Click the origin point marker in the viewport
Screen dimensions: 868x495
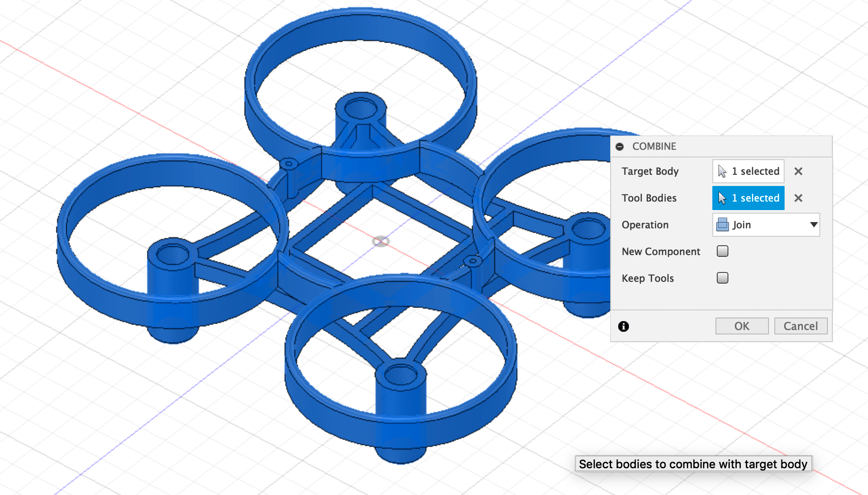coord(381,240)
